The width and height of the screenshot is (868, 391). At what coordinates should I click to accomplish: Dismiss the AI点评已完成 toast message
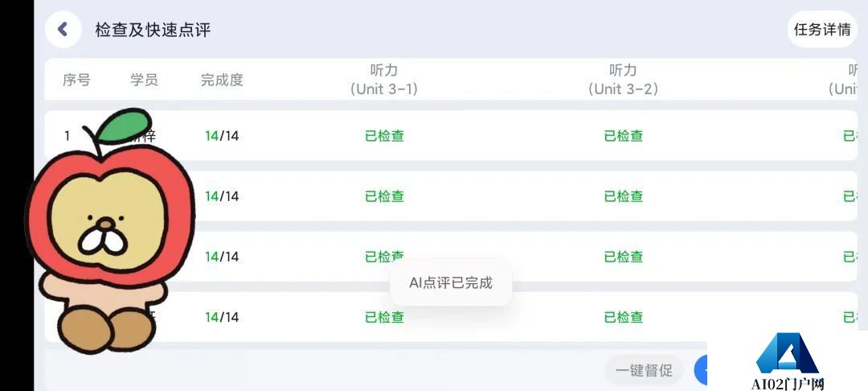pyautogui.click(x=451, y=283)
